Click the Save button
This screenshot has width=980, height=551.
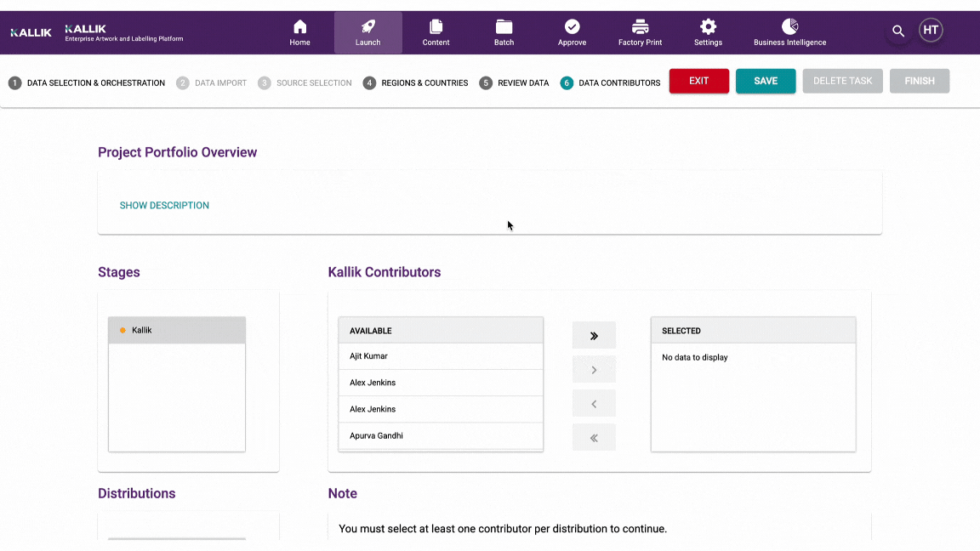(x=766, y=81)
